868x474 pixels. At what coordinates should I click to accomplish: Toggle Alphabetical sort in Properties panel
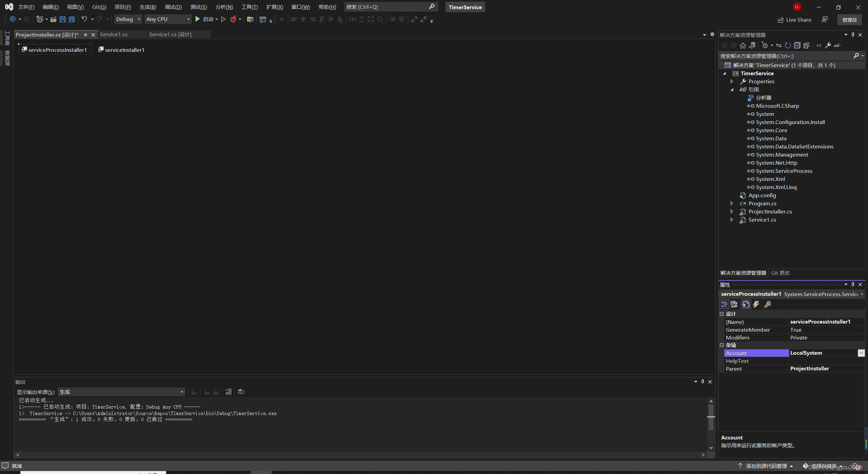coord(734,304)
